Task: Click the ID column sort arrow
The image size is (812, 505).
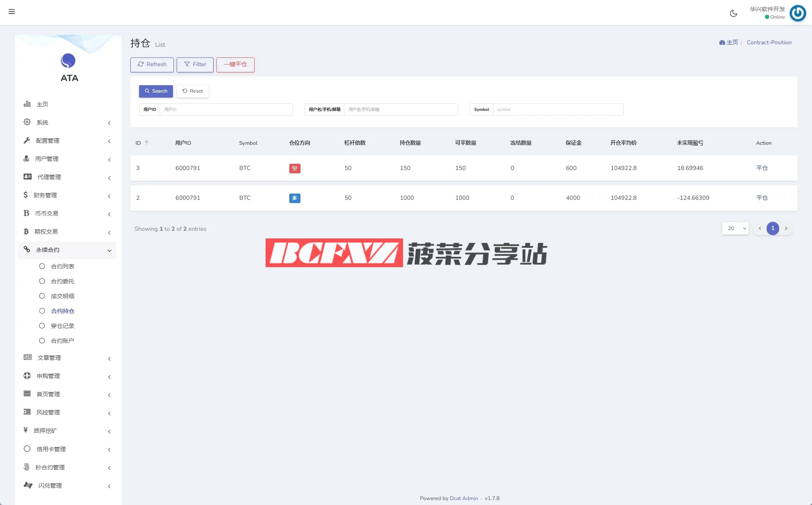Action: (147, 143)
